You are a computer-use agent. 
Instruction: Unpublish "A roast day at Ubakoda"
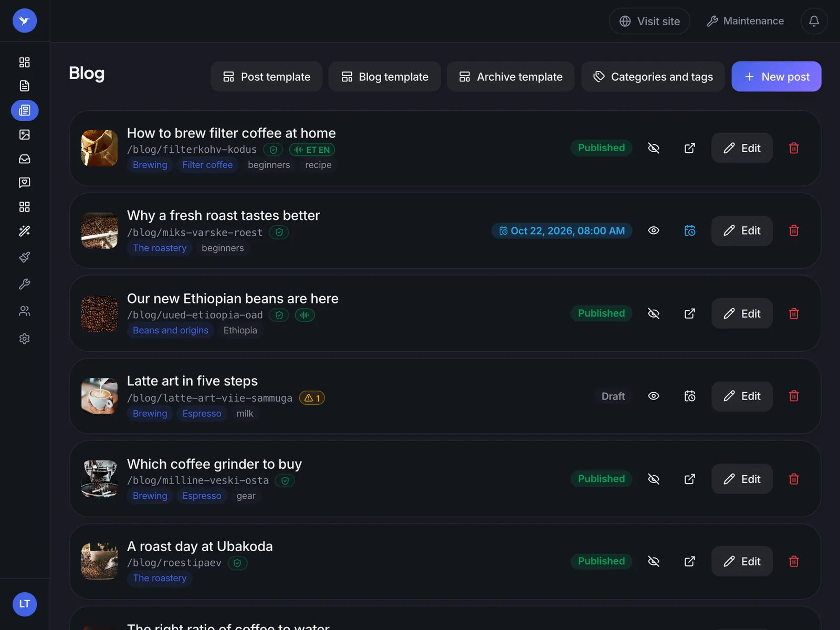click(654, 561)
